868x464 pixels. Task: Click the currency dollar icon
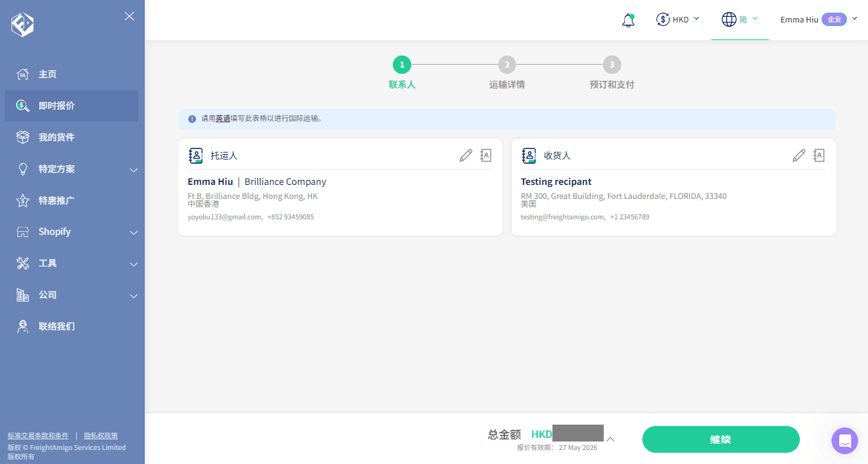click(663, 20)
